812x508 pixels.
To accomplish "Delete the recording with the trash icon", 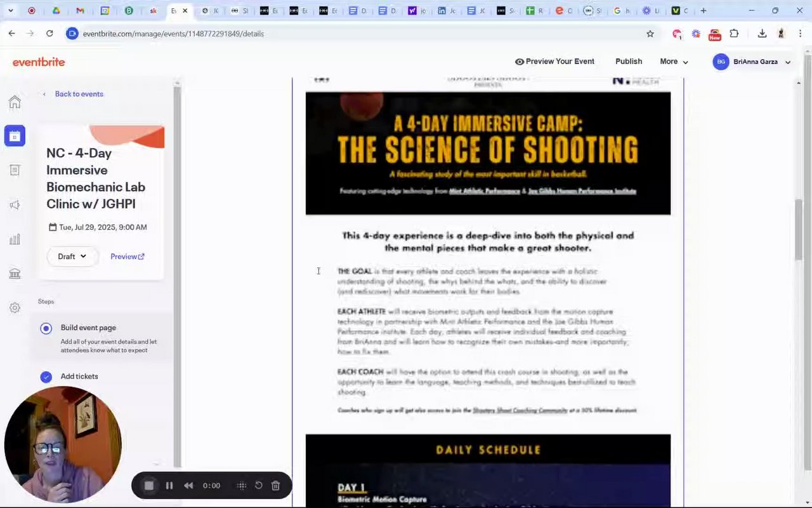I will click(276, 486).
